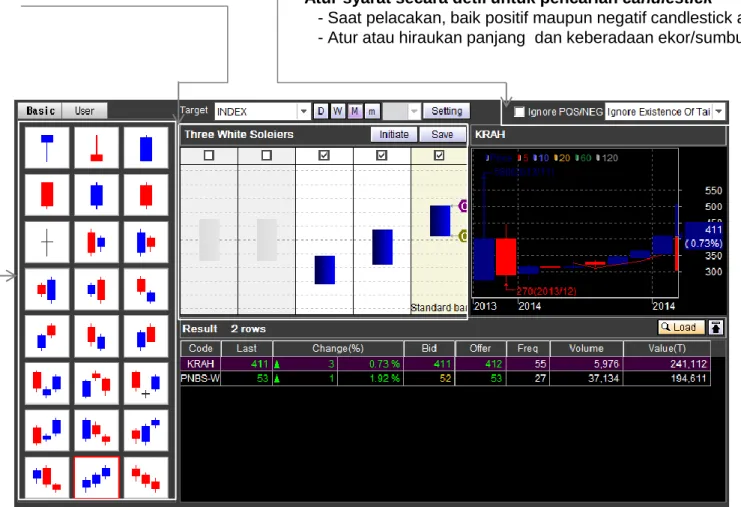Select the pattern of red, large blue, small blue gapping up
This screenshot has width=741, height=507.
tap(146, 431)
